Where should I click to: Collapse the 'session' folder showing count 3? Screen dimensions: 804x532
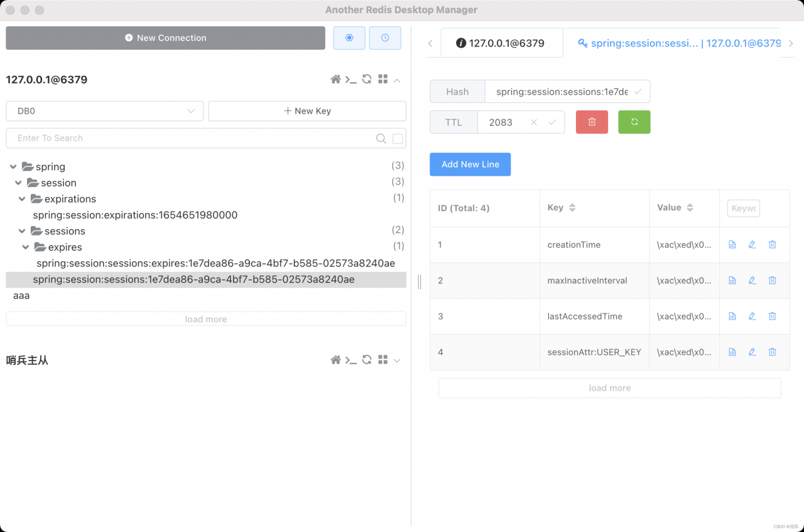(18, 183)
